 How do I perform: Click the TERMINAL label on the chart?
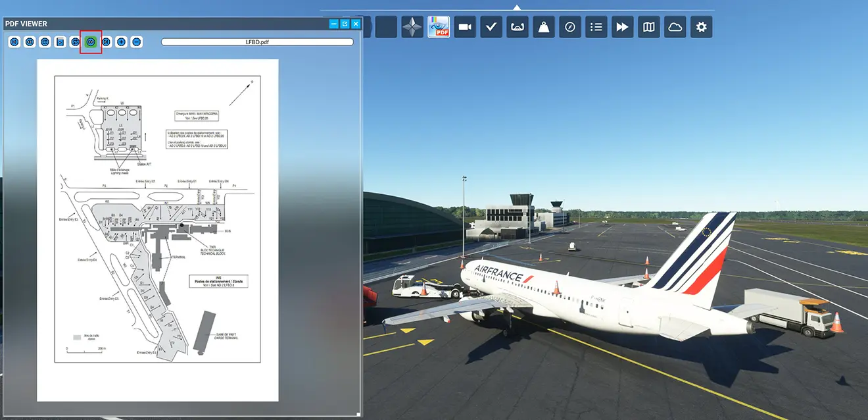(x=179, y=257)
